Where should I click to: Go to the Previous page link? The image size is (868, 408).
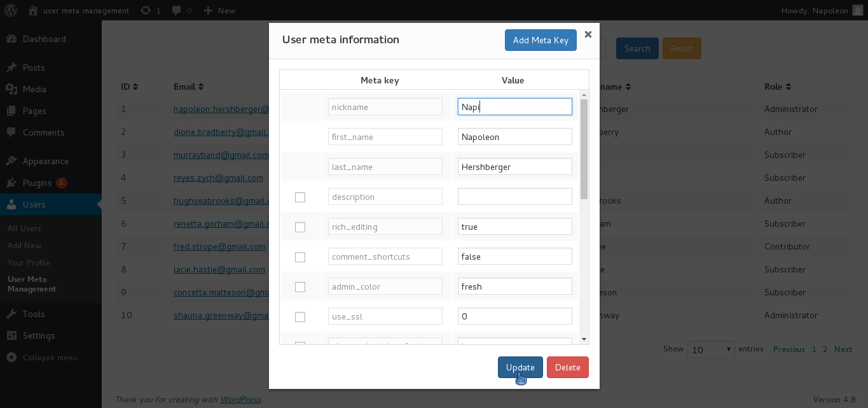[789, 349]
